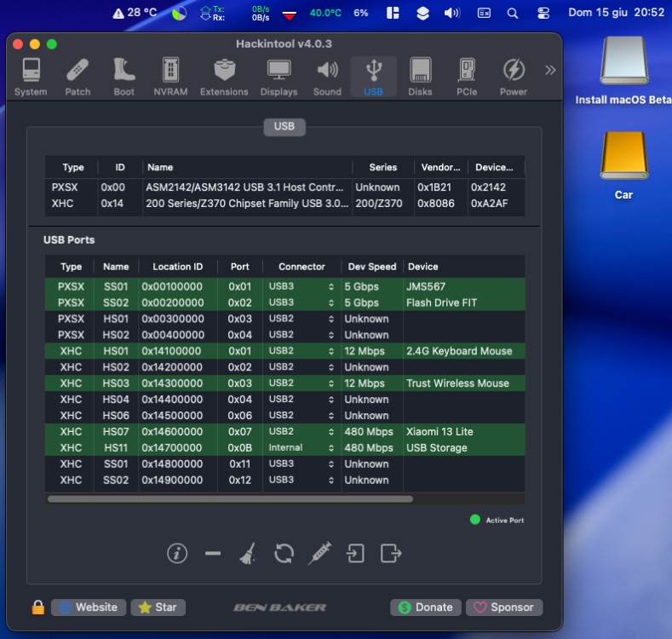Viewport: 672px width, 639px height.
Task: Click the inject syringe icon
Action: click(x=319, y=553)
